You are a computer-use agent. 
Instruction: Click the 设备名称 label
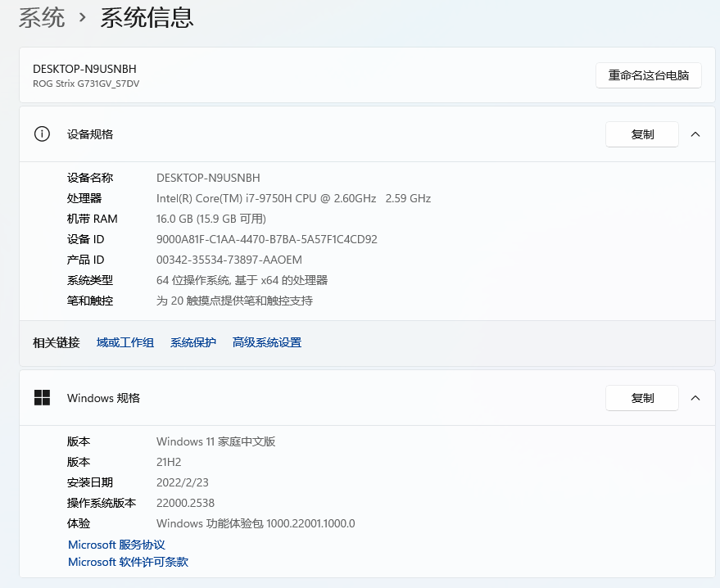point(90,178)
